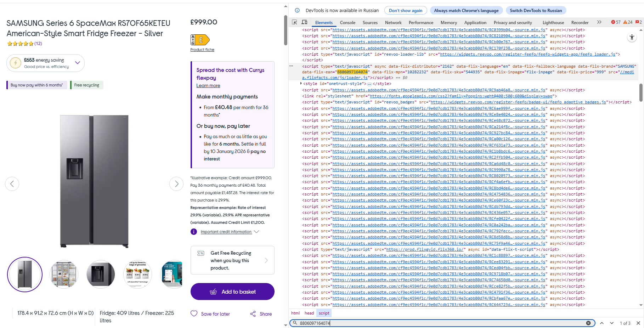Open the feefo_loader.js script source link
The image size is (644, 328).
click(528, 54)
